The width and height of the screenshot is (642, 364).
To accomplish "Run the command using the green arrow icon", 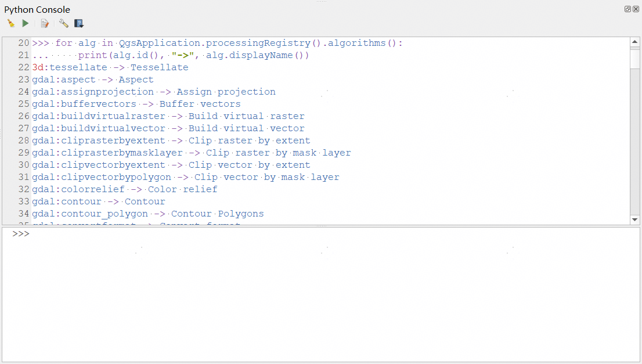I will click(x=25, y=23).
